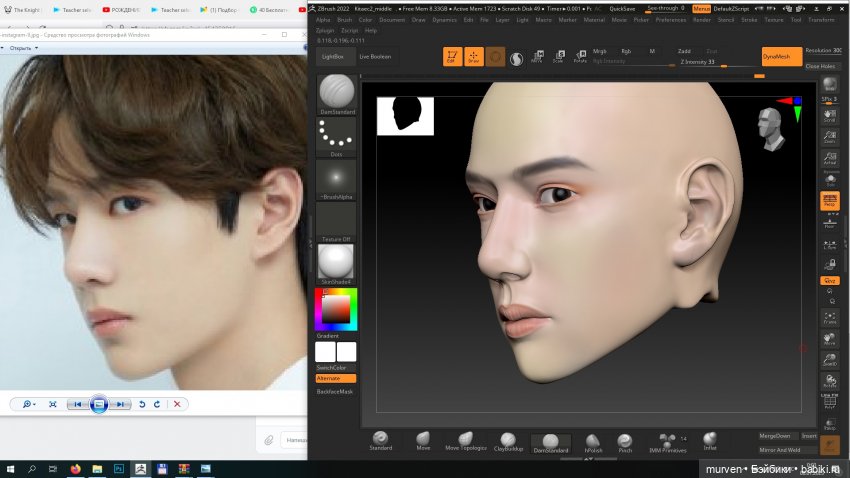Click the color picker square
The width and height of the screenshot is (850, 478).
click(336, 309)
